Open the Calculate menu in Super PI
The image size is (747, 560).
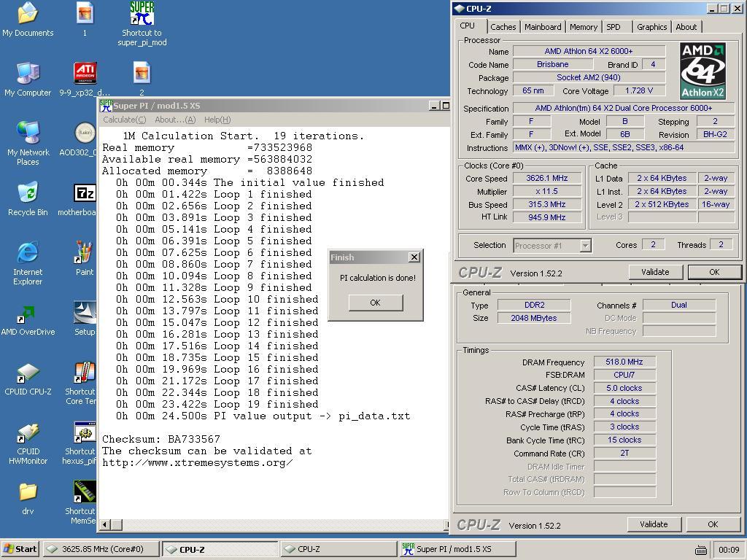tap(124, 120)
